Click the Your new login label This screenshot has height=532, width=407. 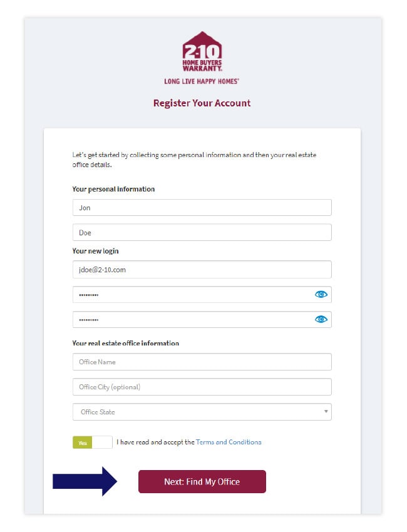[x=95, y=252]
